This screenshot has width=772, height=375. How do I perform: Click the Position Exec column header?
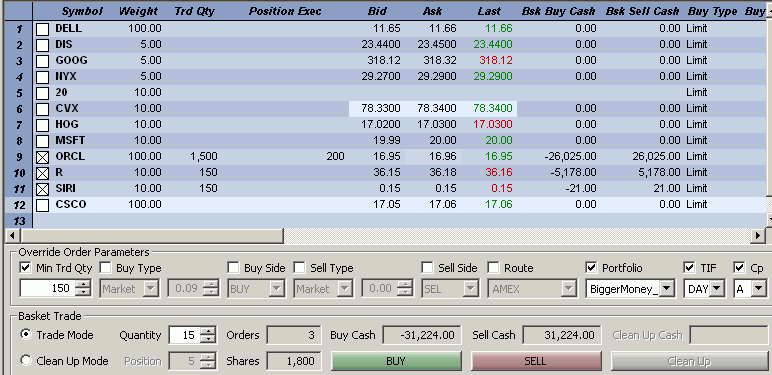[285, 11]
